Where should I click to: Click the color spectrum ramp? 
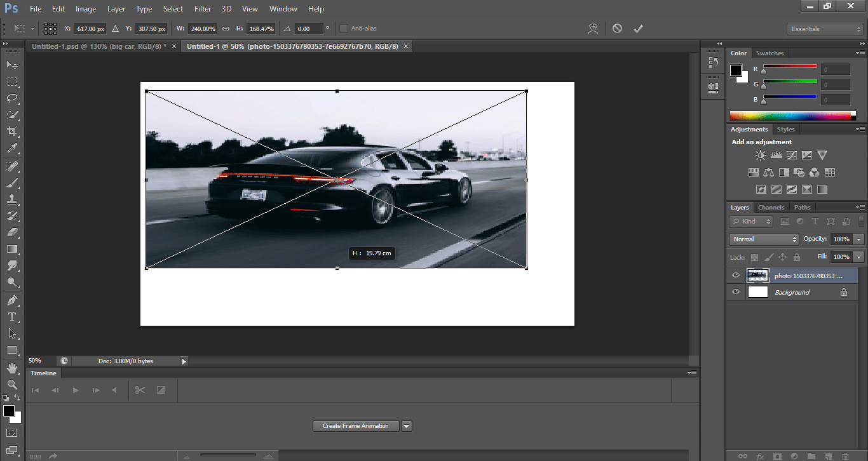(790, 116)
